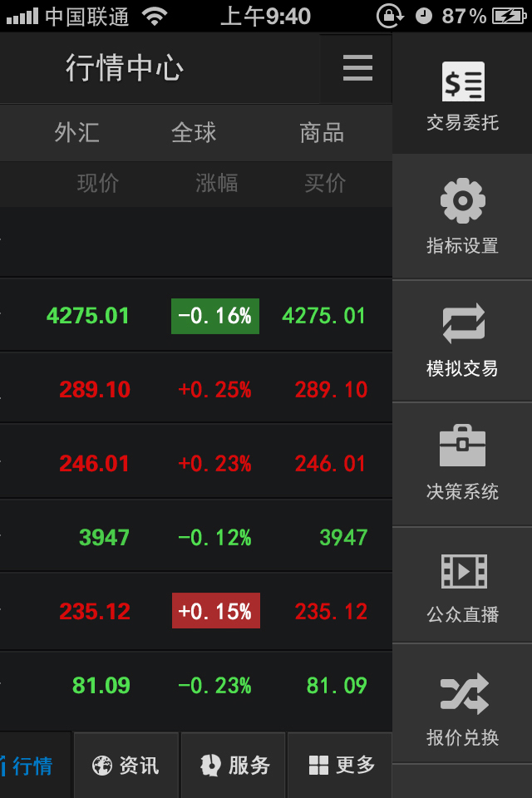Select row with price 246.01
Screen dimensions: 532x798
click(x=196, y=463)
